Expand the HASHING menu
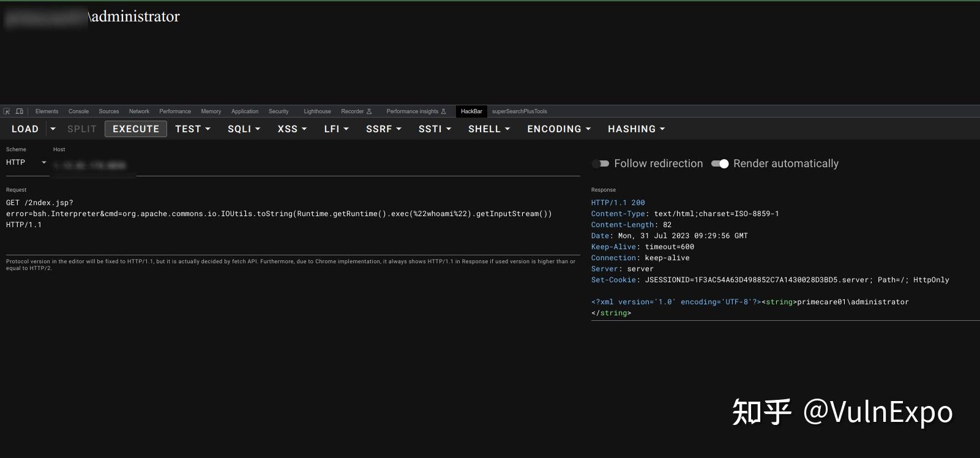Image resolution: width=980 pixels, height=458 pixels. 636,129
